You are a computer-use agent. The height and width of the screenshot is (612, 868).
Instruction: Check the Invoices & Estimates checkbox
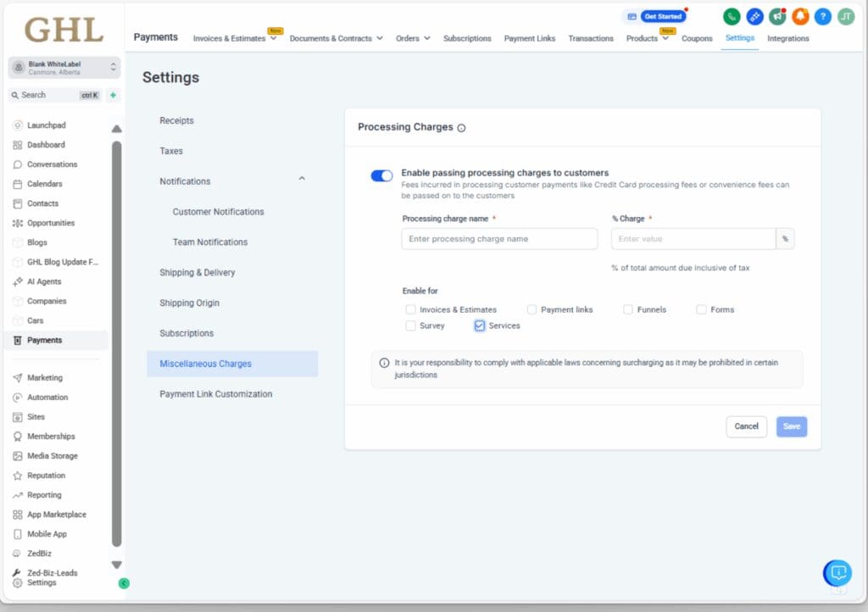pos(410,309)
